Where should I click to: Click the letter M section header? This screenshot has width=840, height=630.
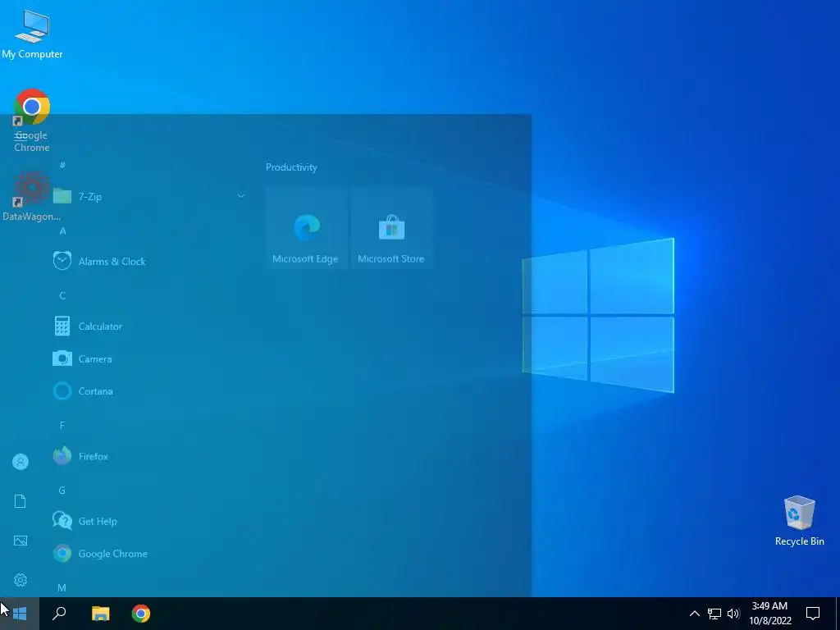tap(62, 587)
